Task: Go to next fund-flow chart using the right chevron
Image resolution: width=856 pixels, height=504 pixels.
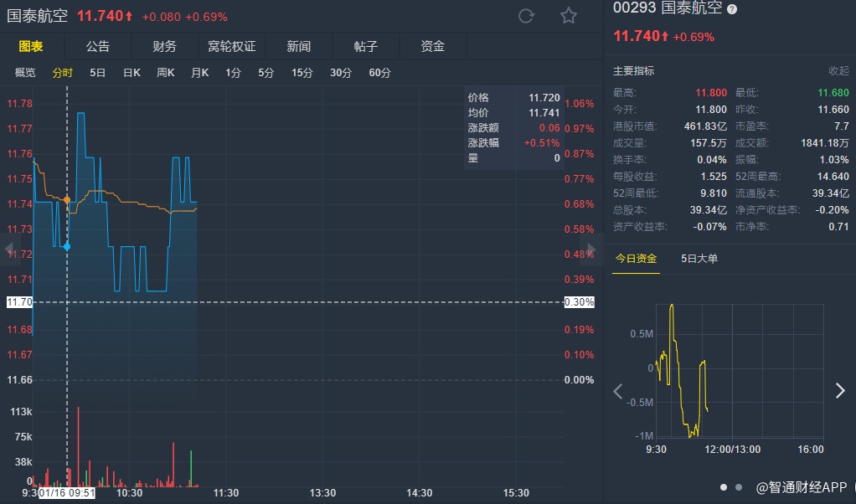Action: 840,391
